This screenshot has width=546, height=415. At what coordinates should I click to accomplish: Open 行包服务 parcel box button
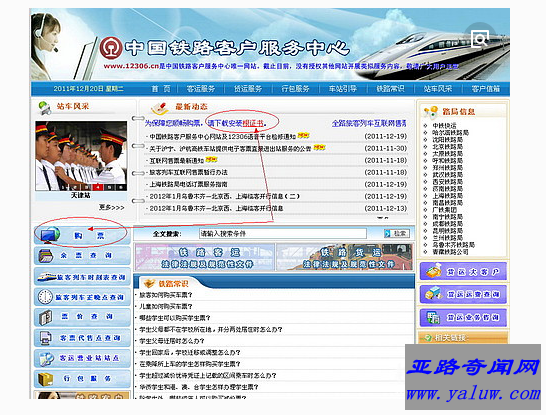pos(82,378)
